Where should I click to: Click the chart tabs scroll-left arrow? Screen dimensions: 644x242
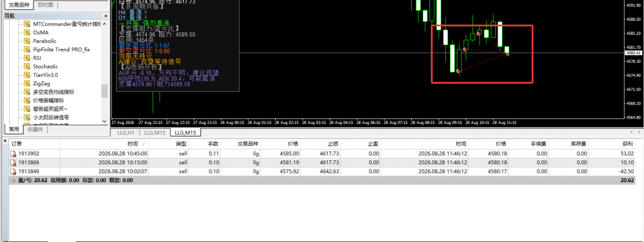pos(632,132)
